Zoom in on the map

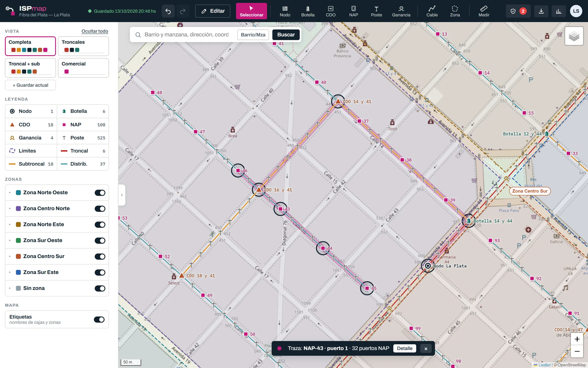click(577, 339)
